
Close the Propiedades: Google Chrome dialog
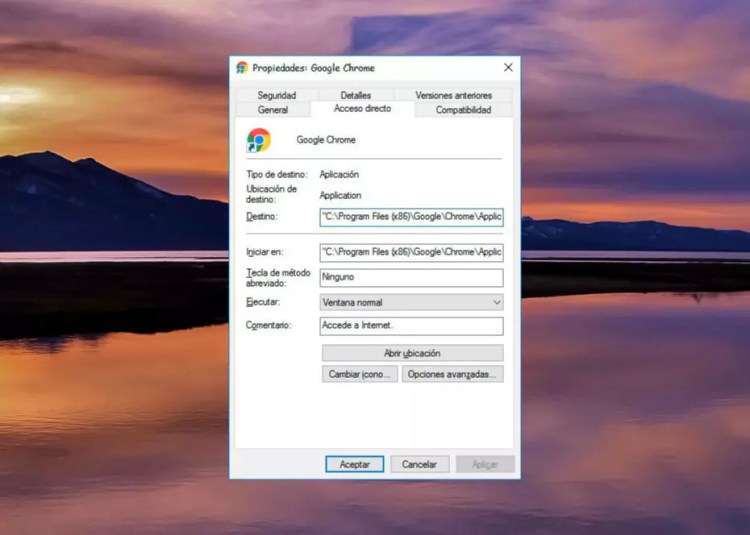click(507, 68)
